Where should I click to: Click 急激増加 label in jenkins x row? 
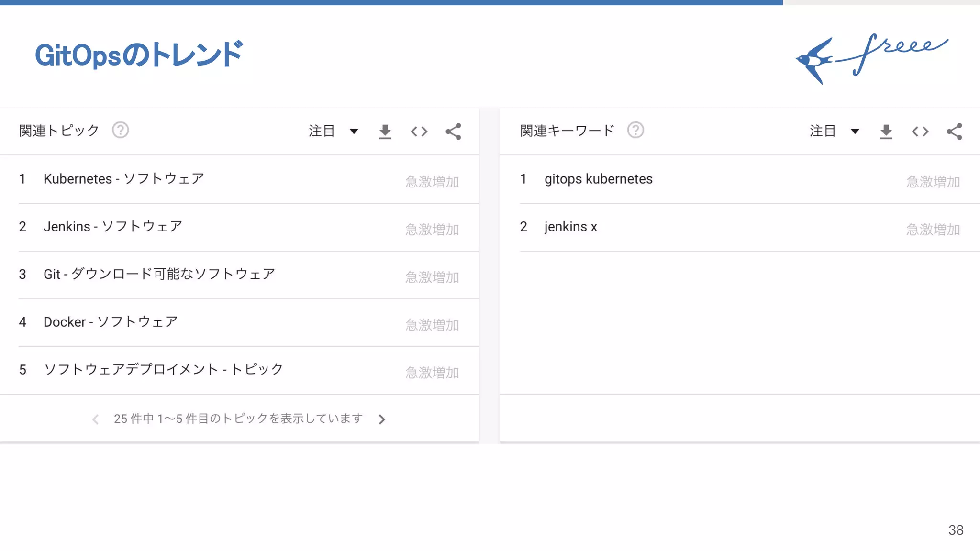[x=933, y=230]
